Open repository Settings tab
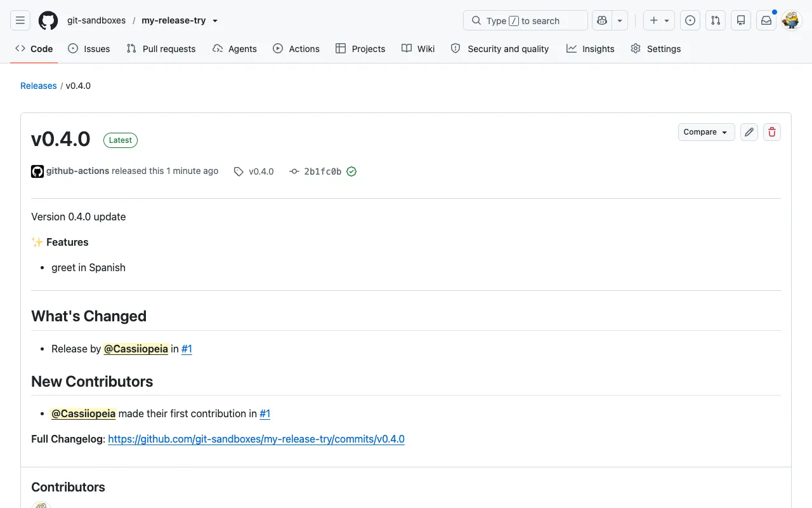Screen dimensions: 812x508 pyautogui.click(x=656, y=49)
